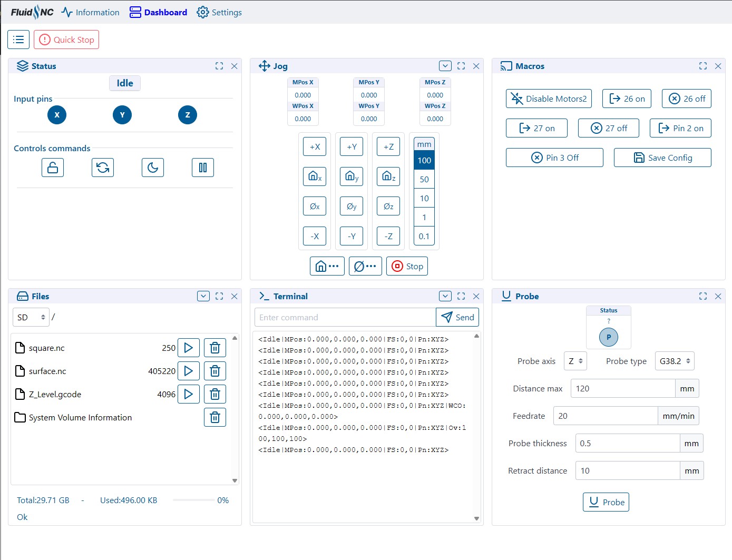This screenshot has width=732, height=560.
Task: Home the X axis with its home icon
Action: pyautogui.click(x=315, y=176)
